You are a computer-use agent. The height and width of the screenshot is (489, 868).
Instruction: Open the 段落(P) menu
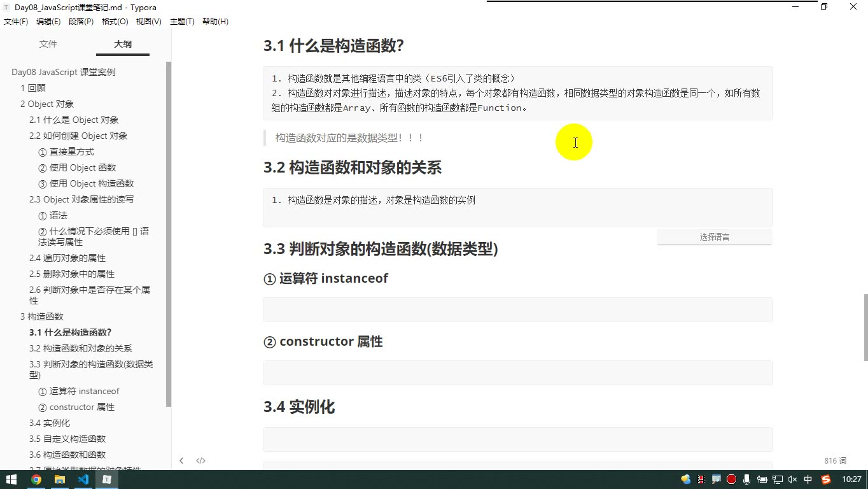click(x=81, y=22)
